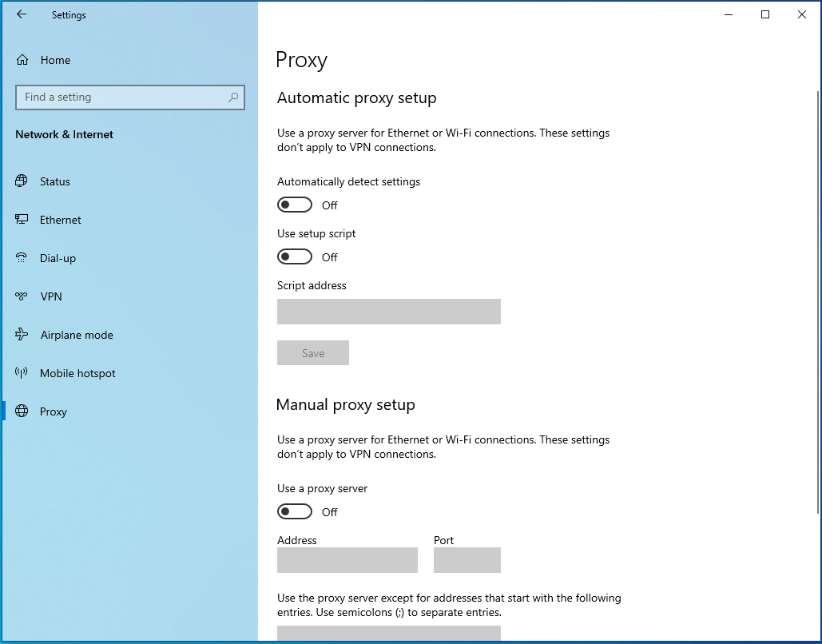
Task: Select Airplane mode in sidebar
Action: point(130,335)
